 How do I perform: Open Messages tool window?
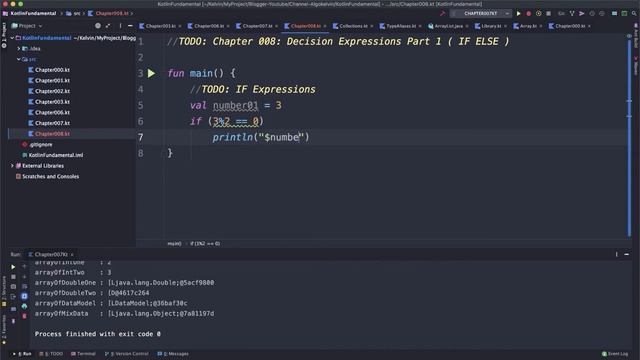click(173, 354)
